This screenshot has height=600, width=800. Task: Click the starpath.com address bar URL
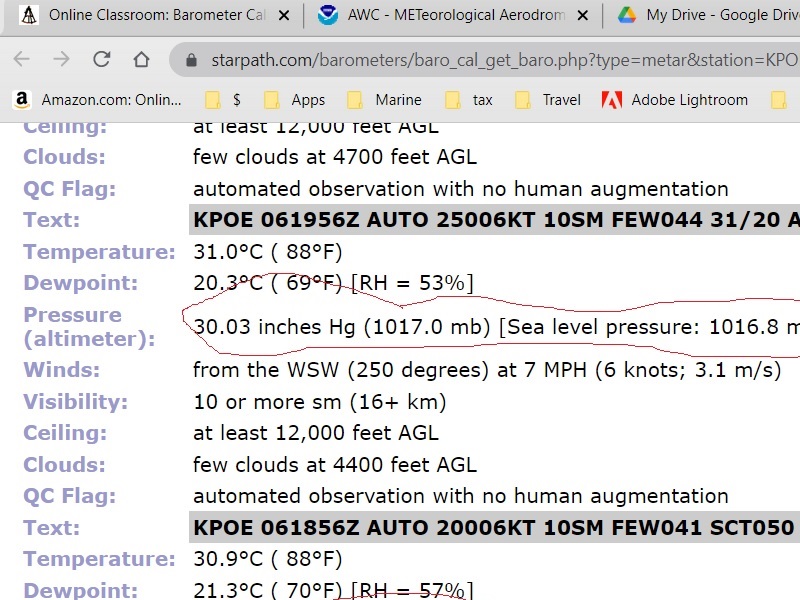coord(504,60)
